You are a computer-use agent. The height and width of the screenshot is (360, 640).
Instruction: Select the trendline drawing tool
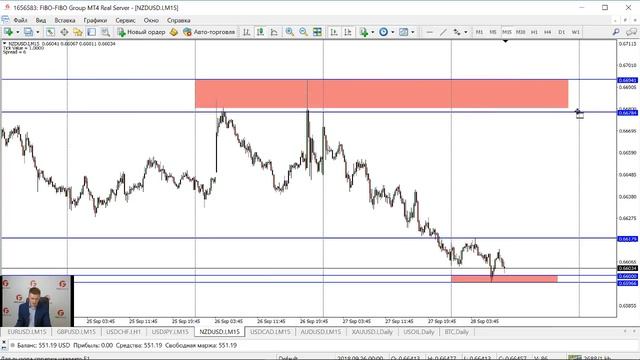coord(443,32)
